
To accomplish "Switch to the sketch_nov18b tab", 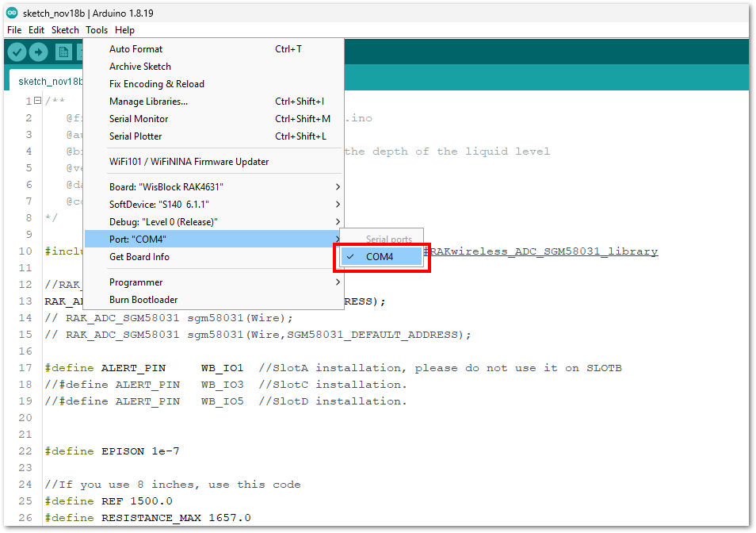I will (x=47, y=81).
